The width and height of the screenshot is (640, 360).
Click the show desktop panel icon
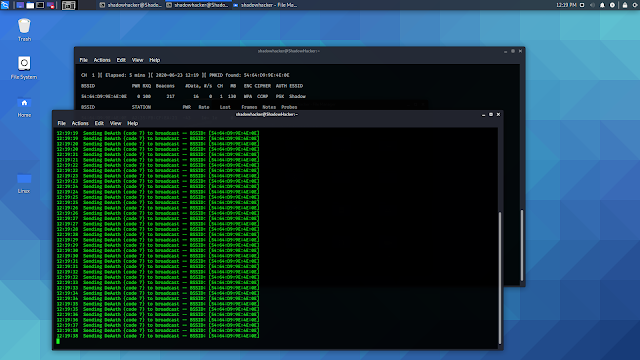pos(20,5)
